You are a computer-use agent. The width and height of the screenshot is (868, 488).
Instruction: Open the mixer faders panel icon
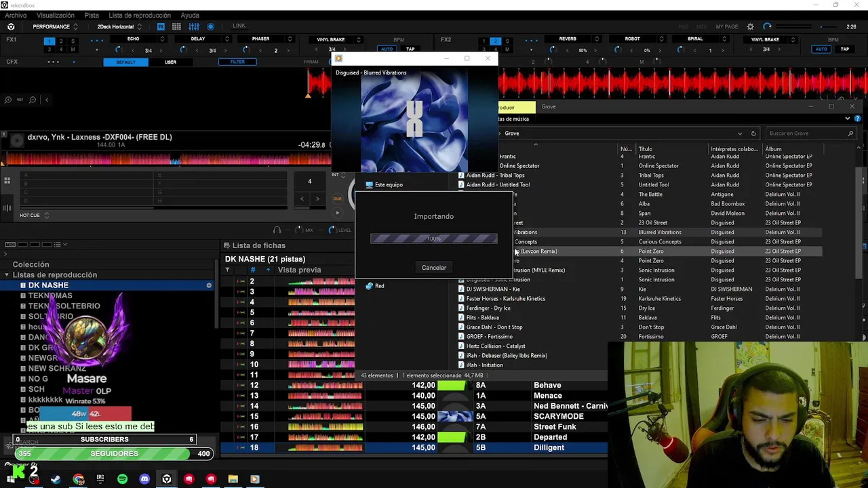pyautogui.click(x=194, y=26)
